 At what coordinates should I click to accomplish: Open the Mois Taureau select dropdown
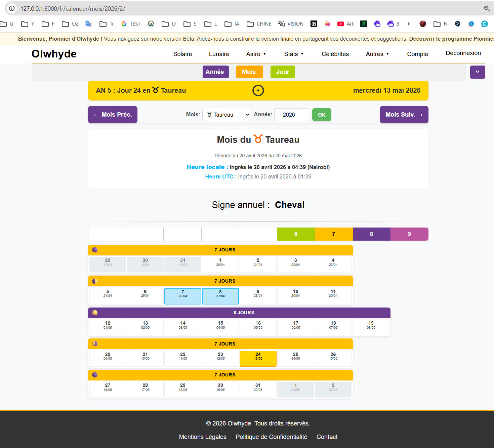pyautogui.click(x=227, y=115)
